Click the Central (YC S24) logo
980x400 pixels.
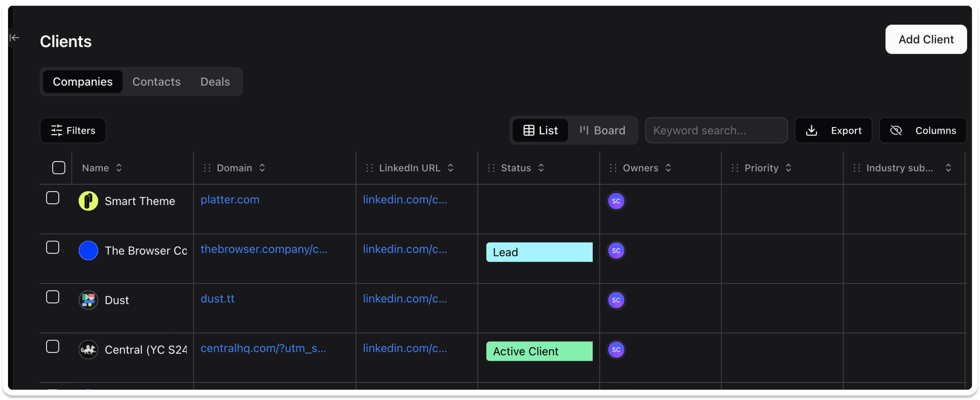click(x=88, y=350)
